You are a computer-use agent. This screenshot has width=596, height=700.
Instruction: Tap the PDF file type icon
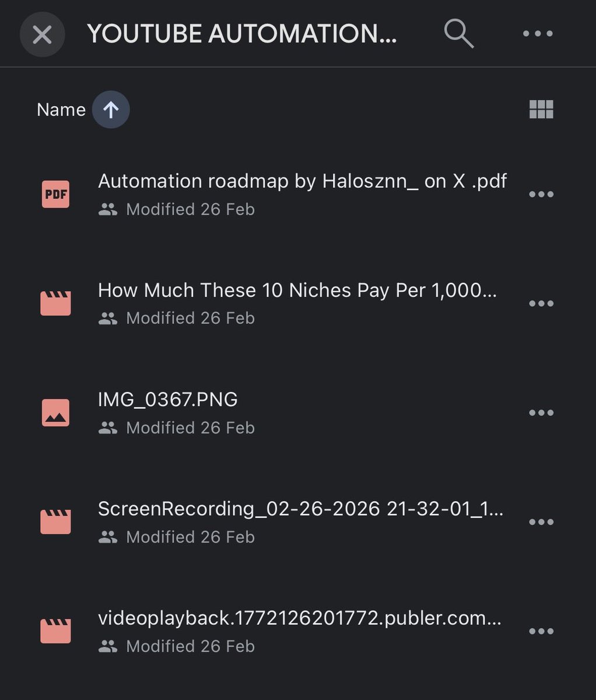[x=55, y=194]
